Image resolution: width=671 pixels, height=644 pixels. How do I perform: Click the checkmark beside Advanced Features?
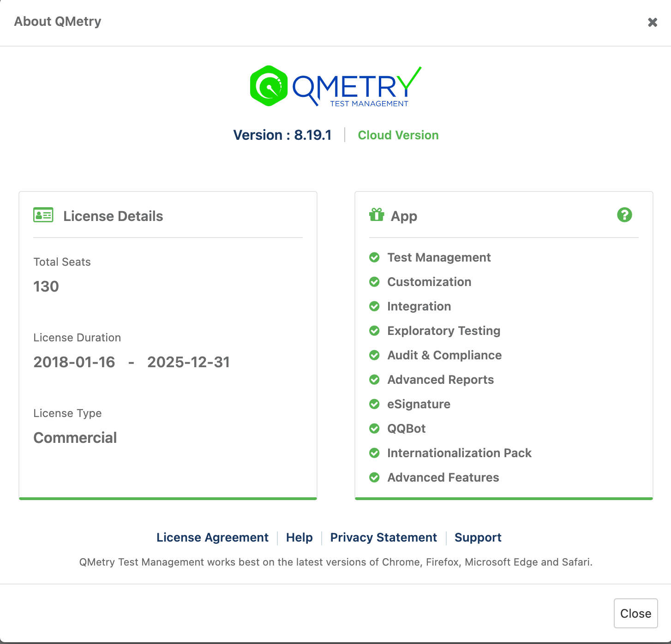(x=374, y=477)
